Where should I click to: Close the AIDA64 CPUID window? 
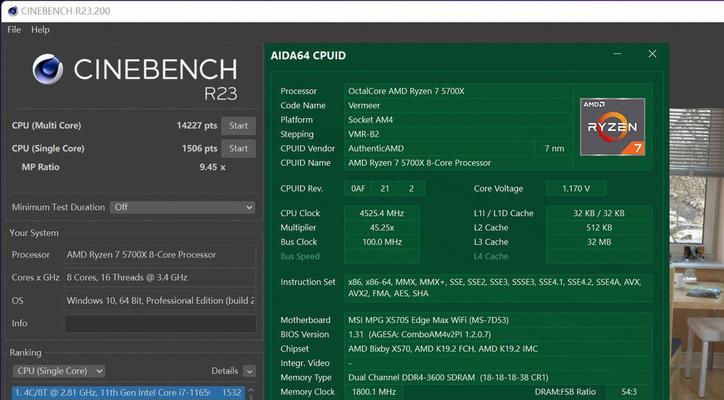coord(652,54)
